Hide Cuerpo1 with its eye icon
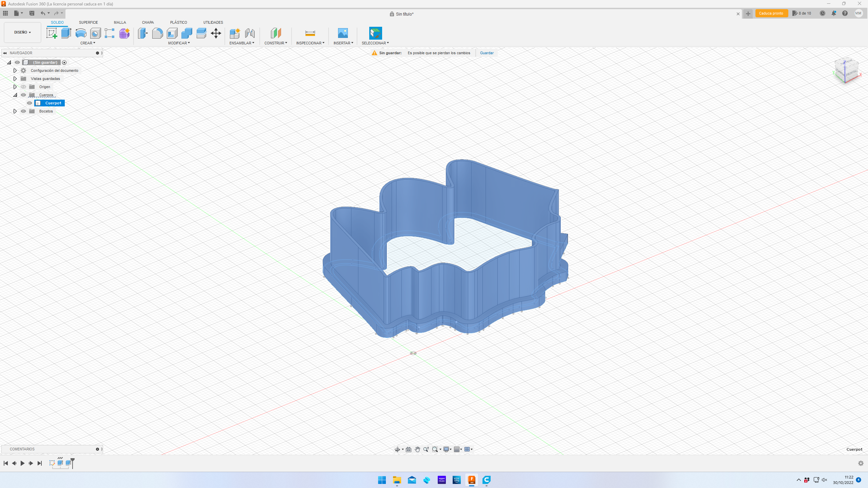This screenshot has height=488, width=868. point(29,103)
